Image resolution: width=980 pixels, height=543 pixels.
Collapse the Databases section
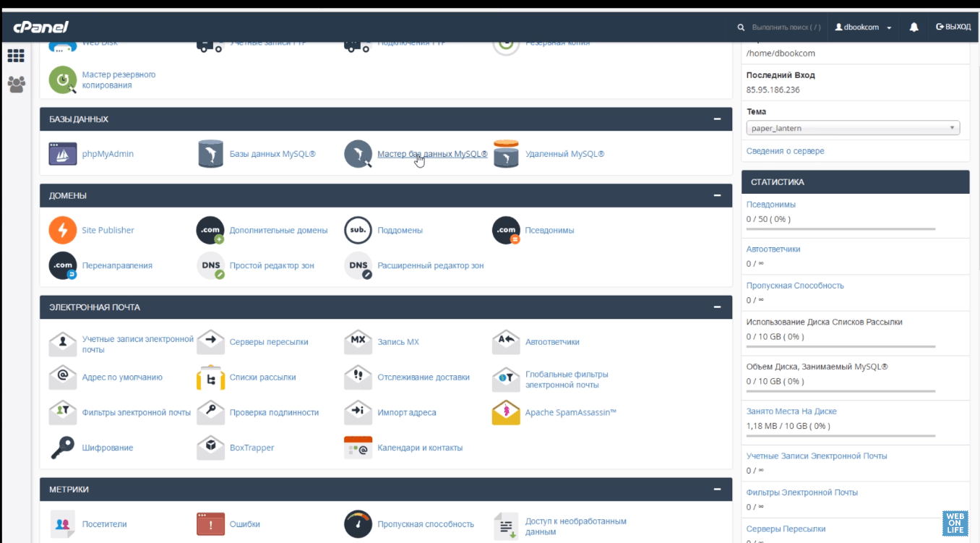[717, 119]
